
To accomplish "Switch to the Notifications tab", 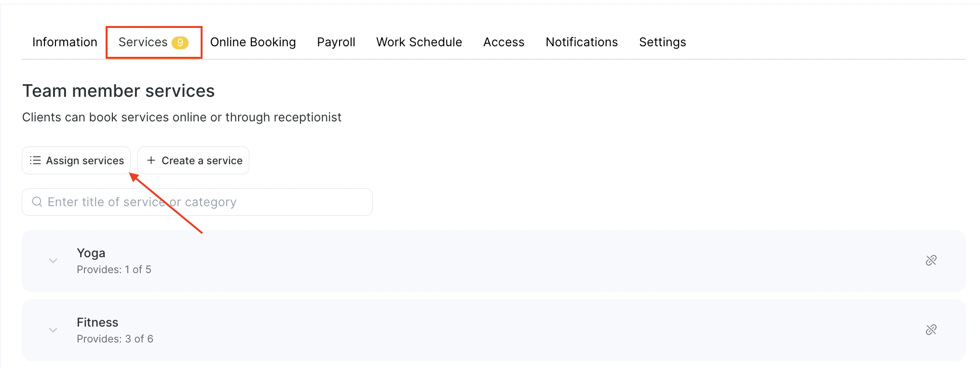I will tap(581, 42).
